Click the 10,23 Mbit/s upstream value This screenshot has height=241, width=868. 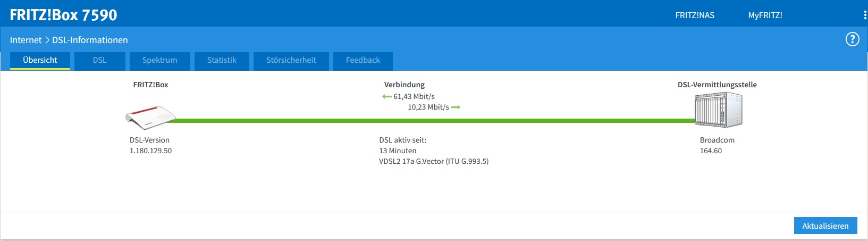428,107
